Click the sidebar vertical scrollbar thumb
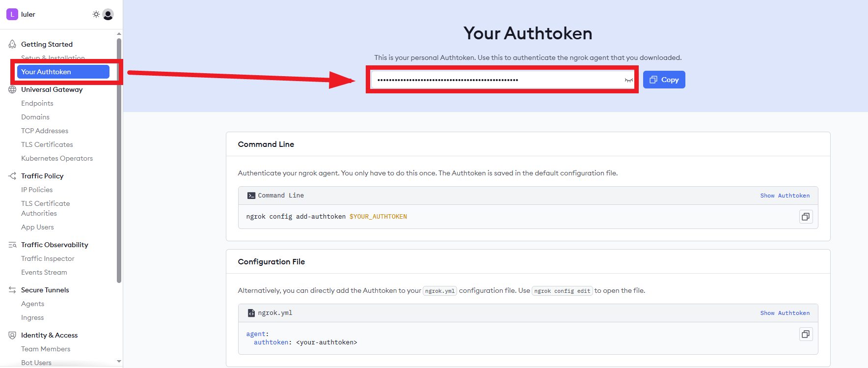Viewport: 868px width, 368px height. (x=119, y=161)
